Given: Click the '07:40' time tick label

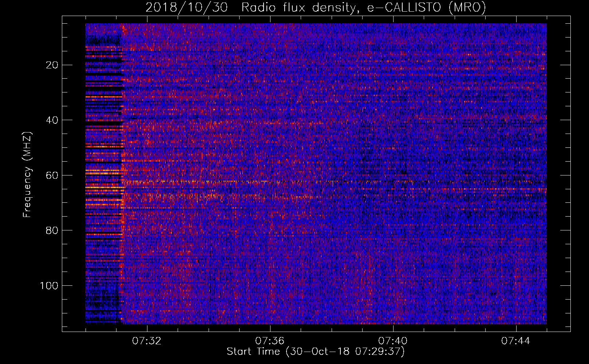Looking at the screenshot, I should point(393,341).
